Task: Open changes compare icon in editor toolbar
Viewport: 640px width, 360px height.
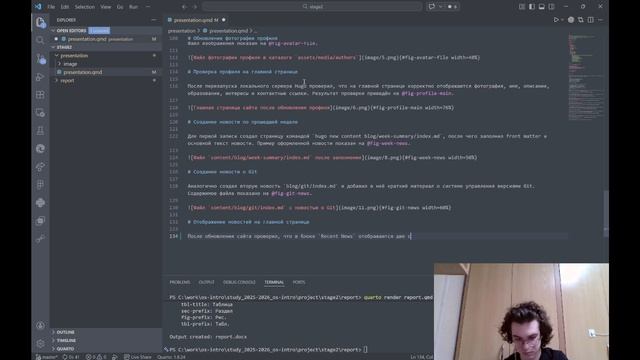Action: pyautogui.click(x=580, y=20)
